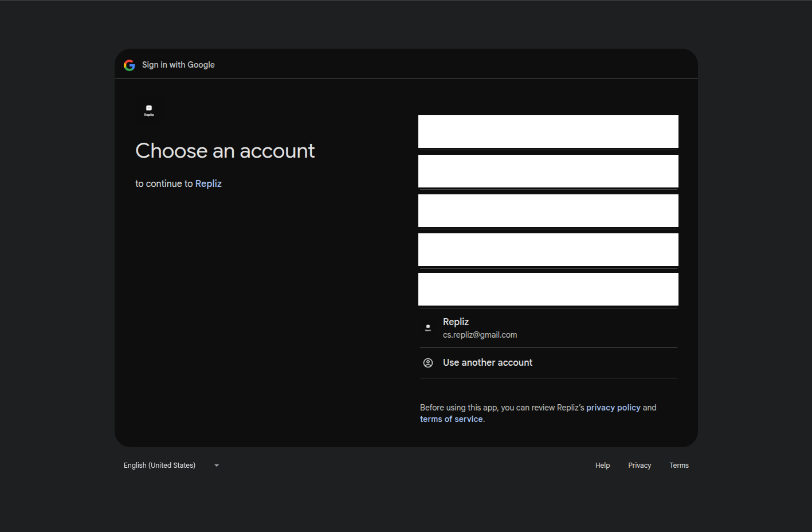This screenshot has height=532, width=812.
Task: Open the Help footer link
Action: pos(602,465)
